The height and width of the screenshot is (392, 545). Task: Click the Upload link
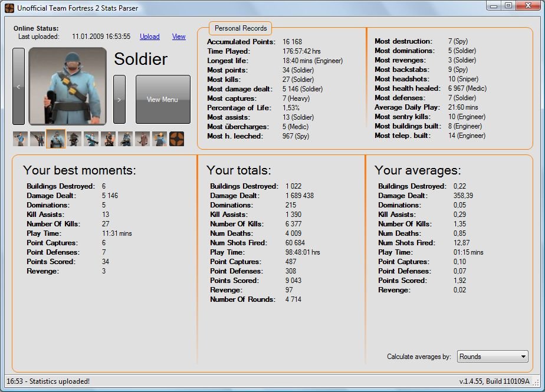(x=149, y=37)
